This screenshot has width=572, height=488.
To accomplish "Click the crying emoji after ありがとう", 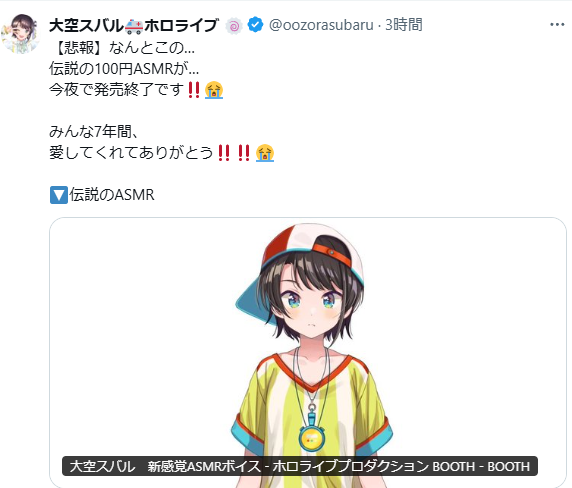I will [265, 153].
